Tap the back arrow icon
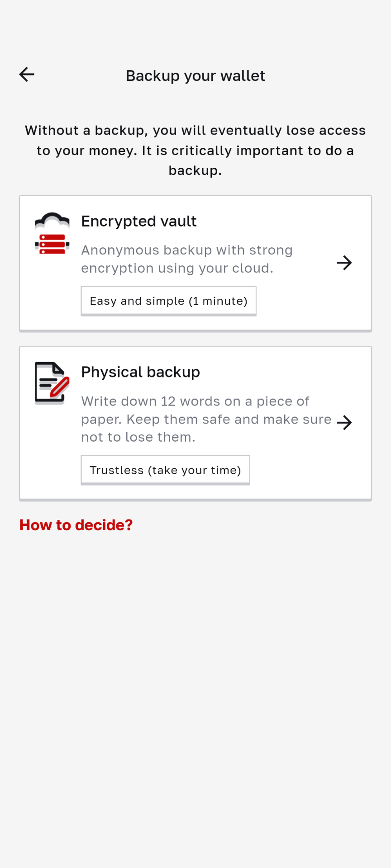The image size is (391, 868). (27, 75)
